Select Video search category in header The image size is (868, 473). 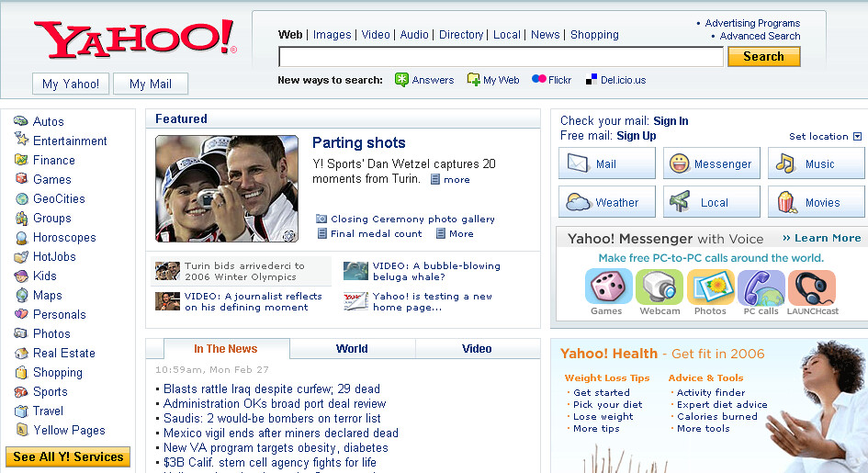coord(376,34)
